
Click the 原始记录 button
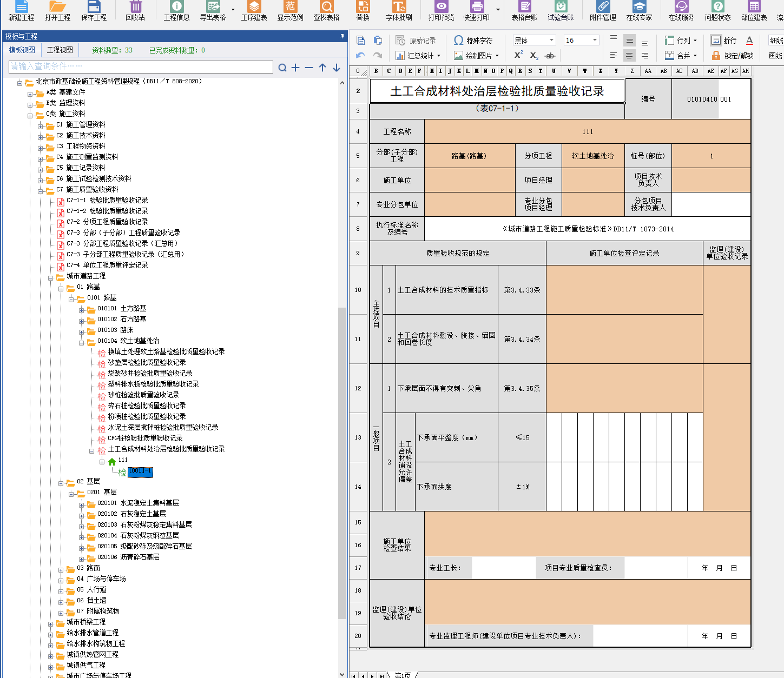click(x=416, y=41)
